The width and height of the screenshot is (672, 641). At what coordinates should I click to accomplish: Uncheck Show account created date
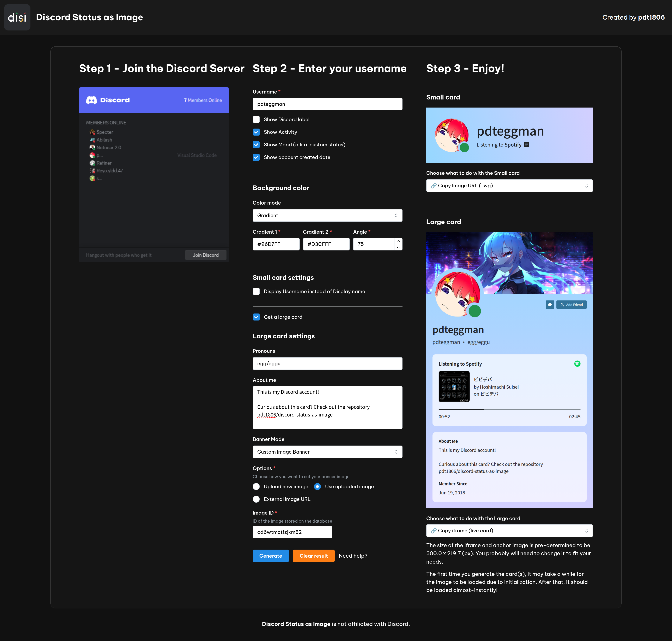pos(256,157)
